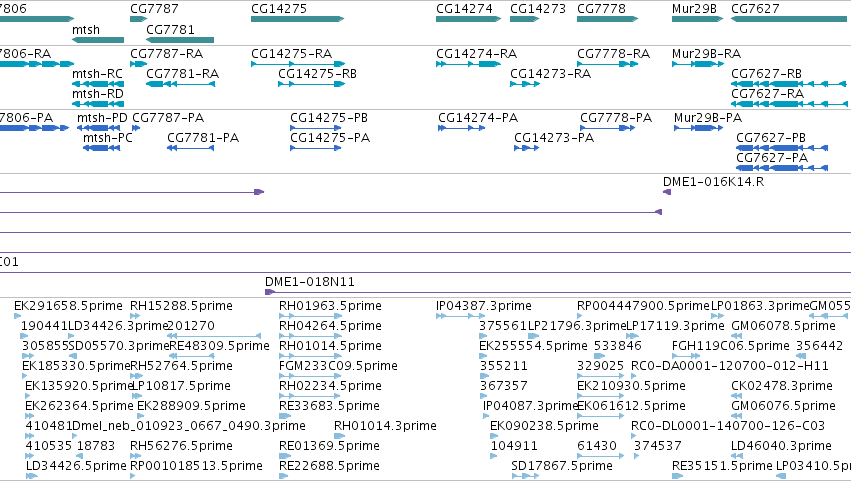This screenshot has height=481, width=851.
Task: Select EST RH15288.5prime
Action: click(181, 306)
